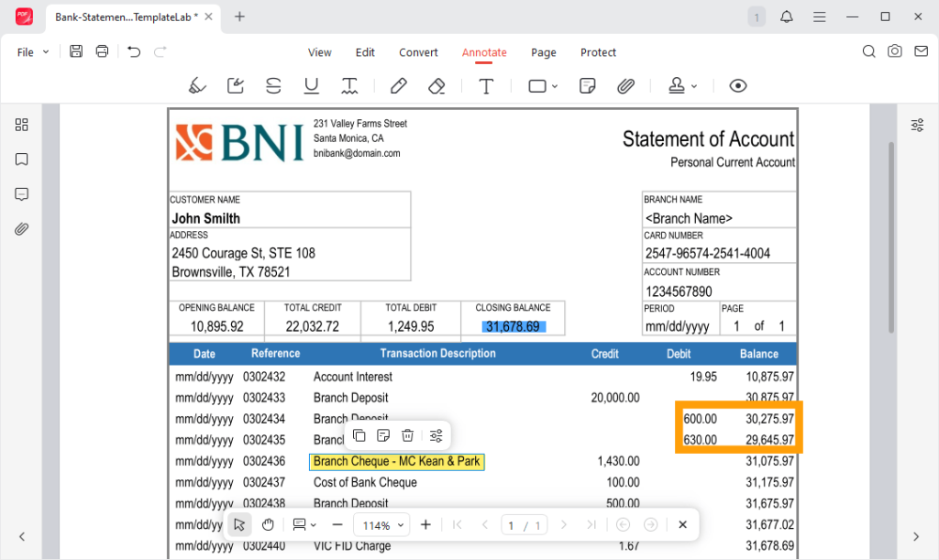This screenshot has width=939, height=560.
Task: Switch to the View tab
Action: (x=320, y=52)
